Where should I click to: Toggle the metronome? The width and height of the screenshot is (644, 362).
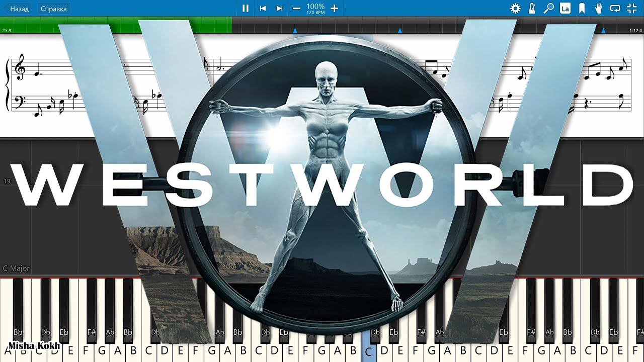532,8
